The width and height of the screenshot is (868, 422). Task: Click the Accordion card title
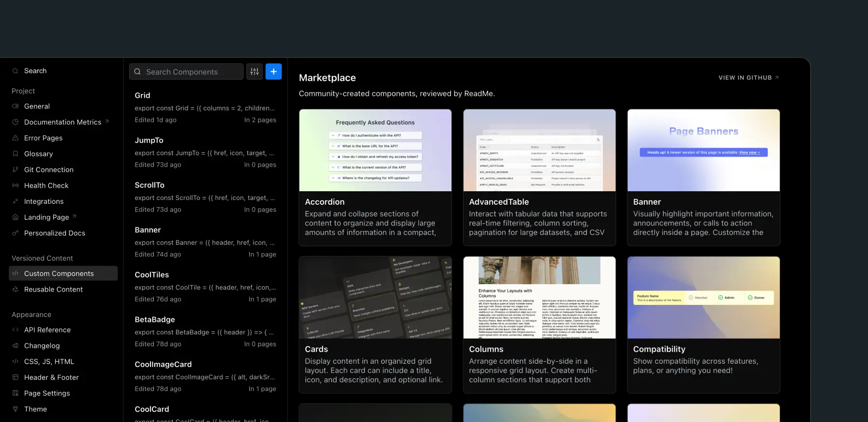325,202
